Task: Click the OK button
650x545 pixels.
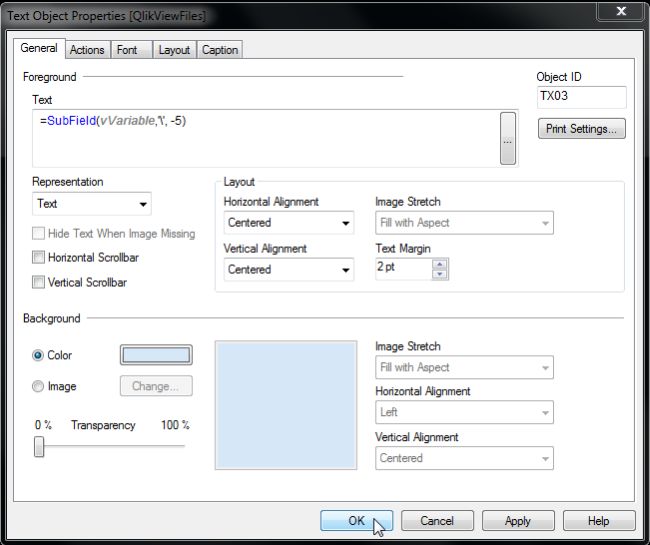Action: [356, 521]
